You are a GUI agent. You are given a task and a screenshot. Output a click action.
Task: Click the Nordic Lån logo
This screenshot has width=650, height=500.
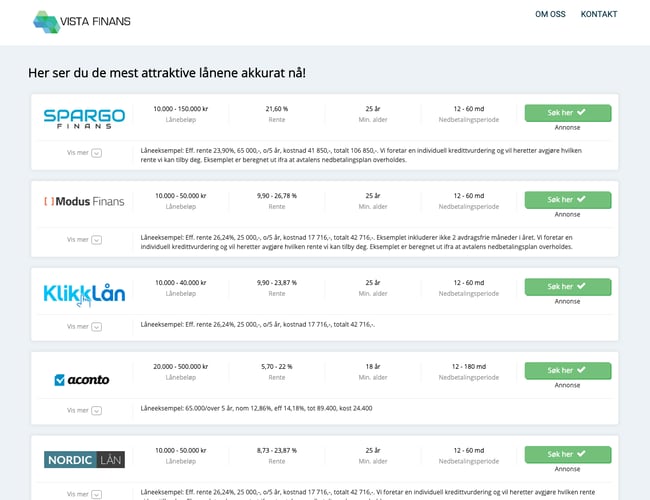[x=84, y=460]
